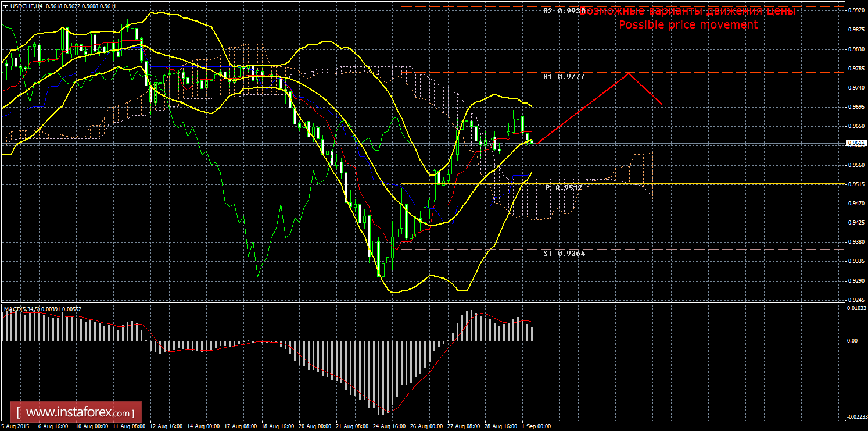868x431 pixels.
Task: Select the 0.9290 price axis value
Action: click(856, 281)
